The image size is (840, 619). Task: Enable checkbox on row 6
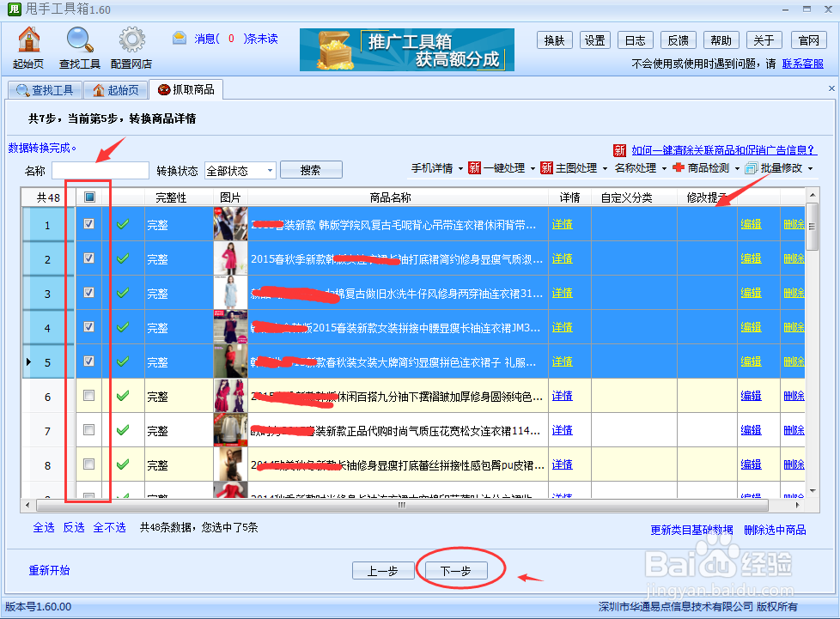88,396
